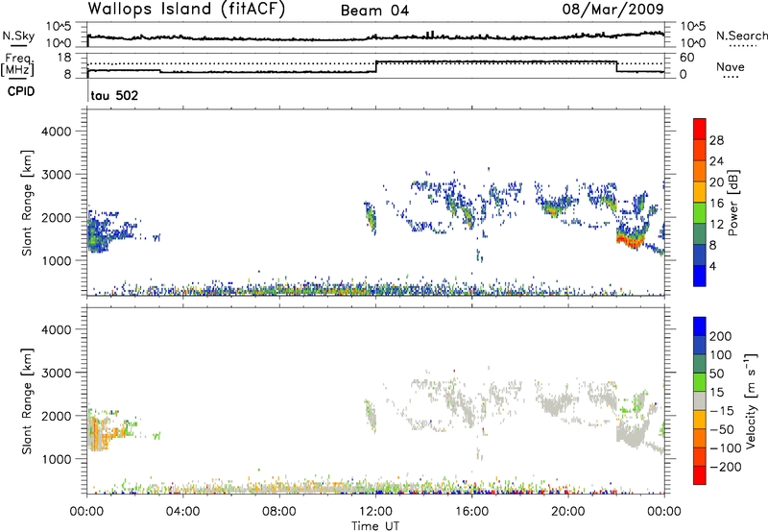The height and width of the screenshot is (532, 768).
Task: Click the '4000' tick on power panel axis
Action: coord(56,132)
